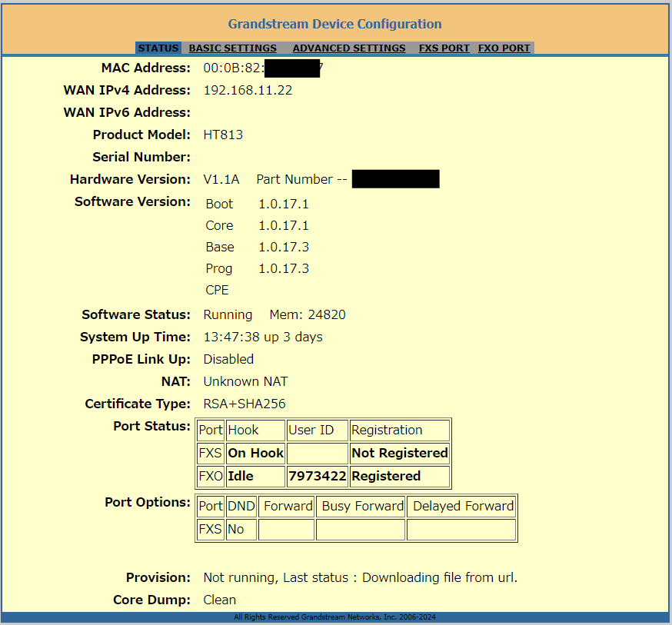The image size is (672, 625).
Task: Click the Hook column header
Action: pos(255,430)
